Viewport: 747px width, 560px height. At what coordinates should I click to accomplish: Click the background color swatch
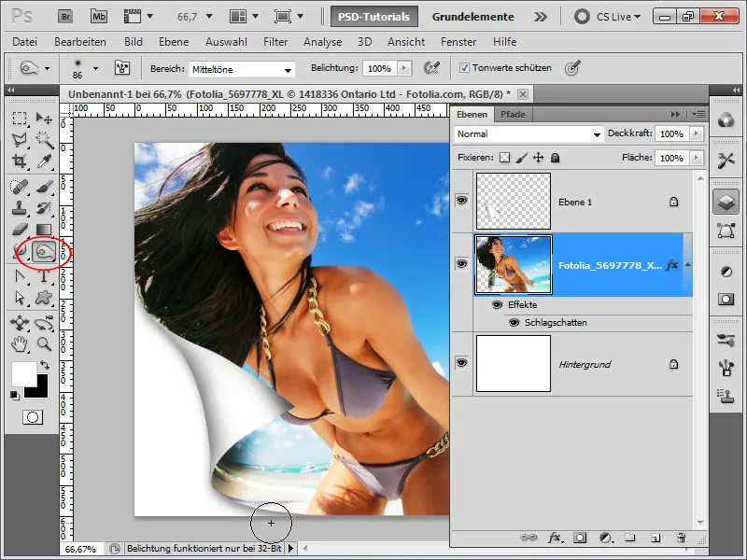click(41, 390)
